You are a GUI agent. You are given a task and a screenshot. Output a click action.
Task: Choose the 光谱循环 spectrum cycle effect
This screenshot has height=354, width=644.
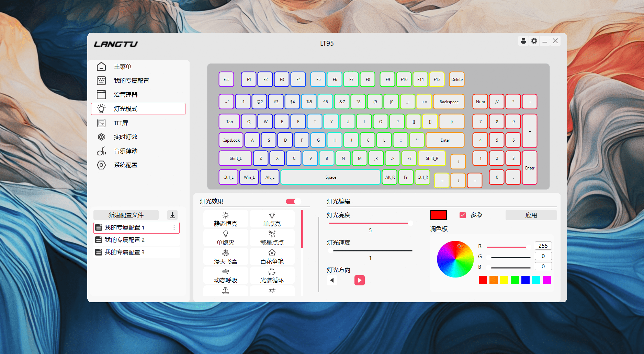[x=272, y=276]
